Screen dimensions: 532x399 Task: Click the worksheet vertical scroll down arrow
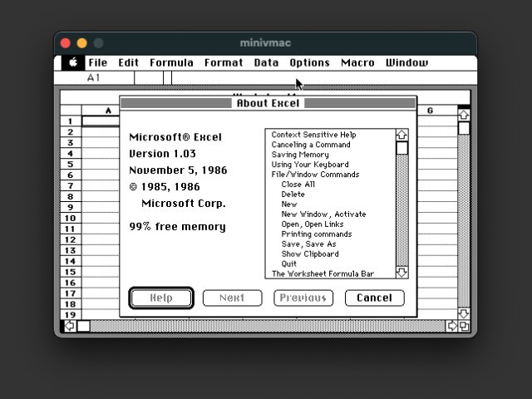(464, 313)
